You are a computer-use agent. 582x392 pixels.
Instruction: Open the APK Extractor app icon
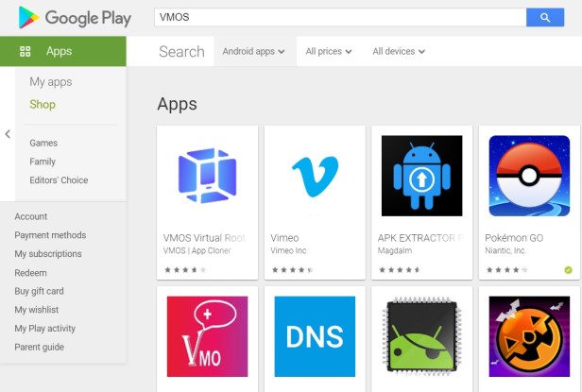tap(421, 177)
